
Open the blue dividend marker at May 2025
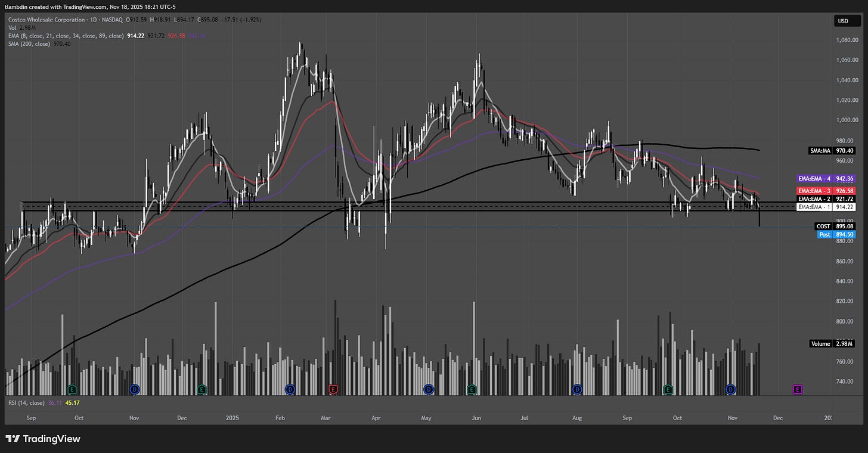pyautogui.click(x=428, y=389)
